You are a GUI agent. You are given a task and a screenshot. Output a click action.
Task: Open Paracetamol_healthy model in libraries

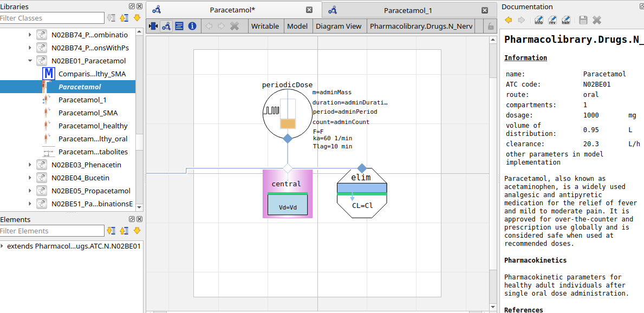pyautogui.click(x=93, y=126)
